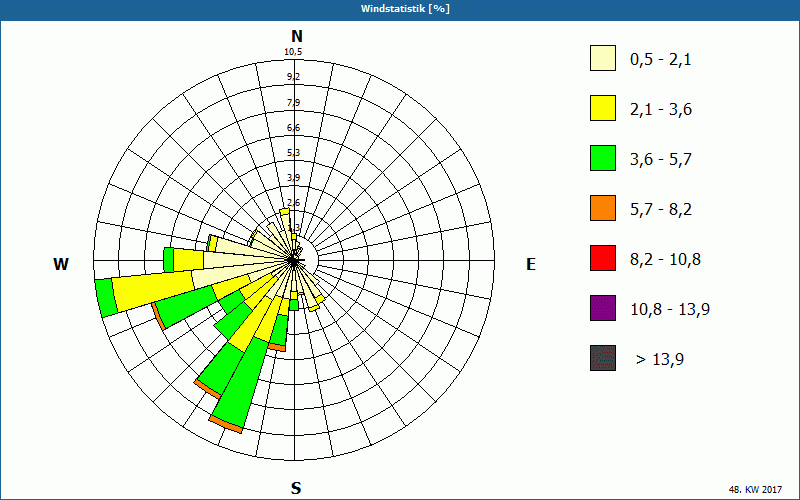Click the dark gray > 13,9 legend swatch
This screenshot has width=800, height=500.
(603, 358)
